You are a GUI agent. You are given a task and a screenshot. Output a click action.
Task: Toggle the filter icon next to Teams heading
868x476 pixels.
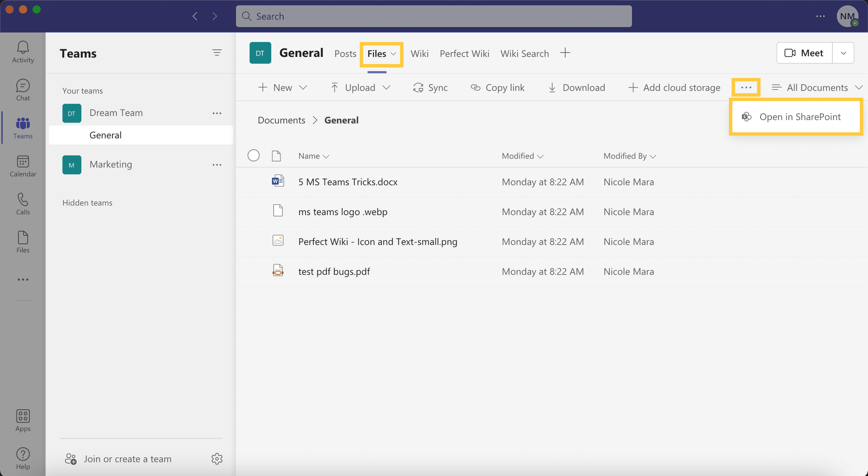pos(217,53)
